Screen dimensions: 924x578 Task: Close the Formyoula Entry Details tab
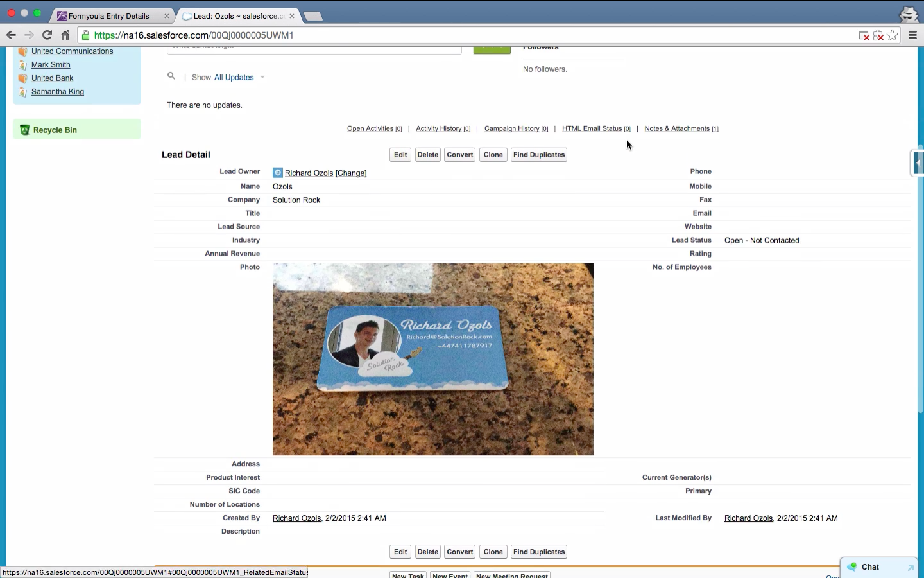tap(167, 16)
